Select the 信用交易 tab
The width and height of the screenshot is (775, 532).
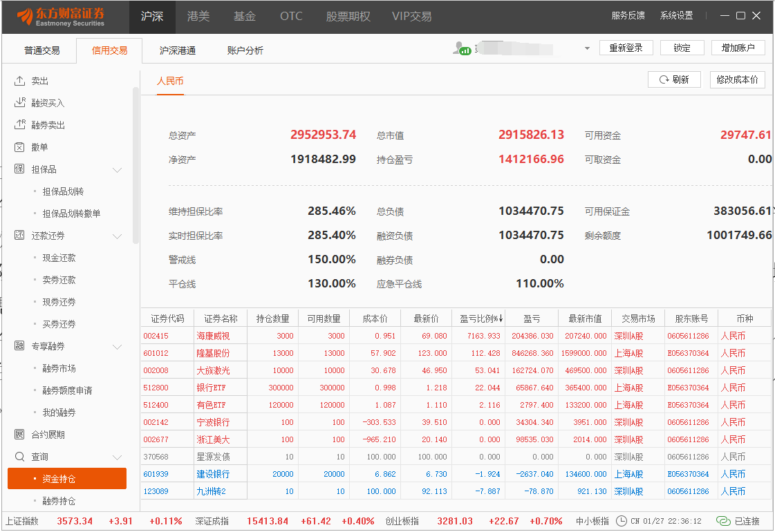click(109, 50)
